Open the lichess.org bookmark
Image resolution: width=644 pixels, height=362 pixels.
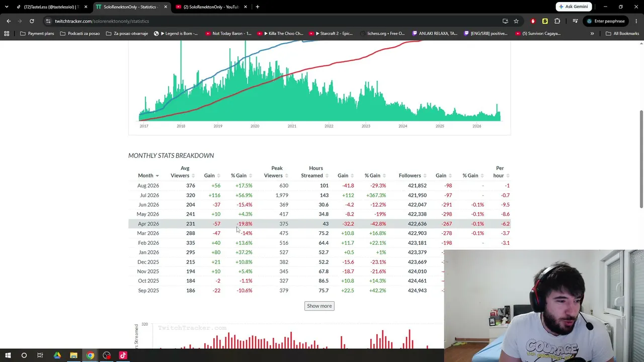coord(383,34)
